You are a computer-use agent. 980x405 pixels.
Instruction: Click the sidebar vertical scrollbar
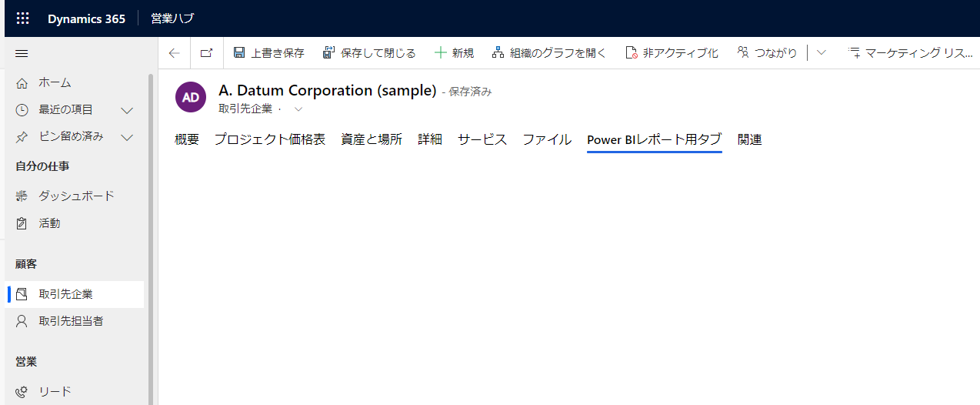point(151,239)
